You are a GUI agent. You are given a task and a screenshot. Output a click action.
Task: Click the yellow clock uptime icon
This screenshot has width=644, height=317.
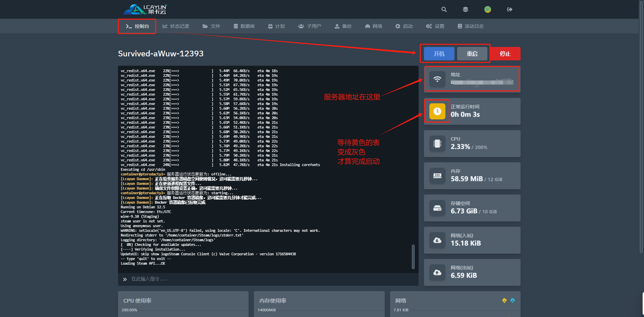(x=437, y=111)
